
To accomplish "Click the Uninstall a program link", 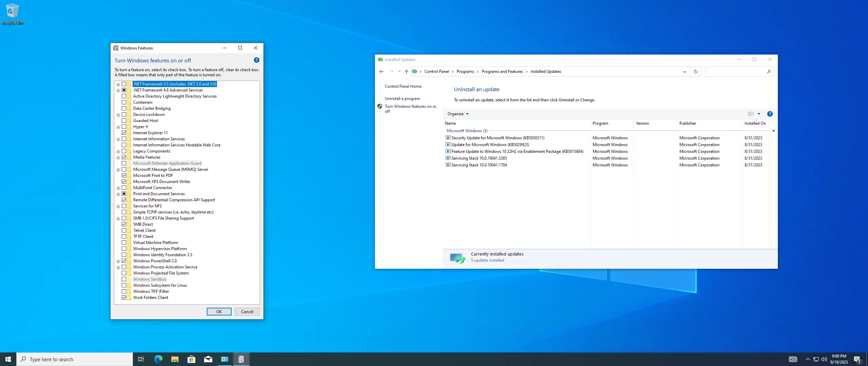I will coord(402,99).
